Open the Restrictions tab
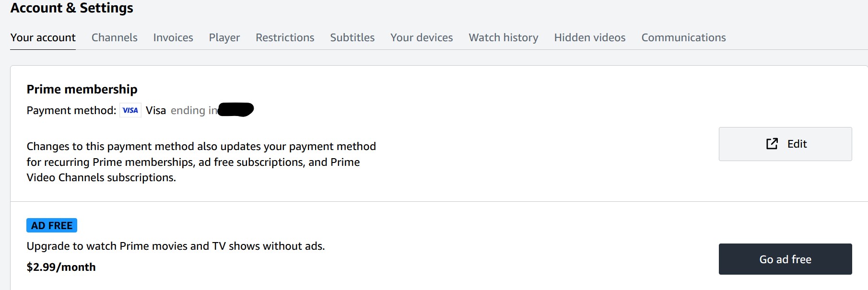The width and height of the screenshot is (868, 290). click(285, 37)
